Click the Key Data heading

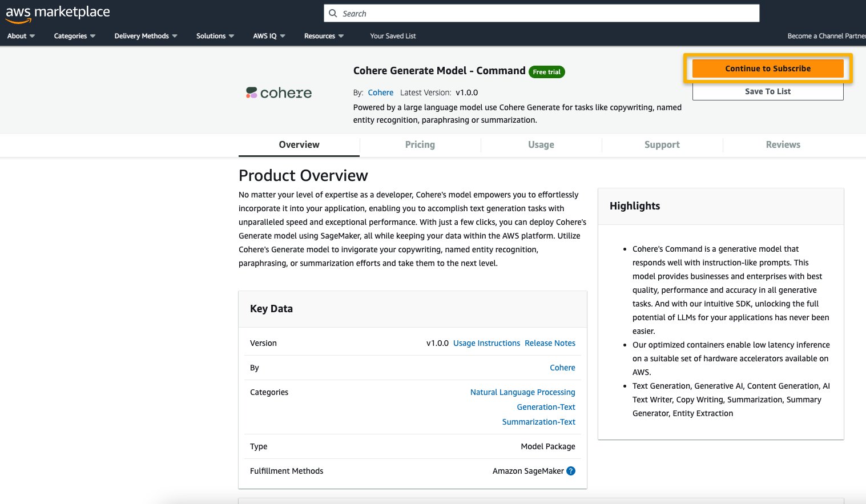coord(271,309)
